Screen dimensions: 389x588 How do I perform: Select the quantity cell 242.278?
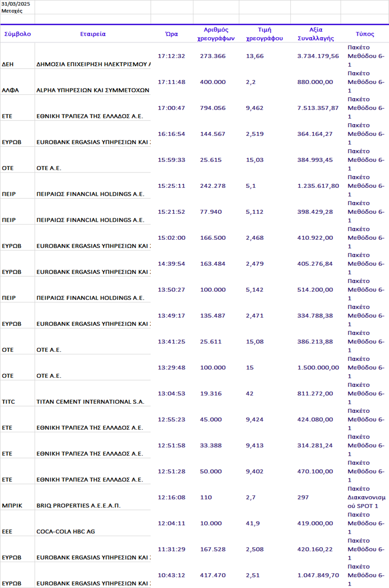point(213,186)
